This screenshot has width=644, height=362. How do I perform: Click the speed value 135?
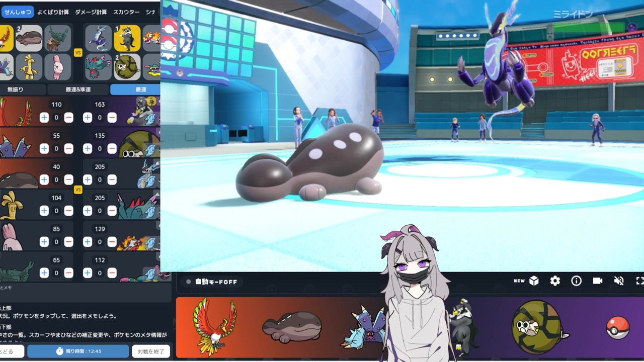[x=100, y=136]
